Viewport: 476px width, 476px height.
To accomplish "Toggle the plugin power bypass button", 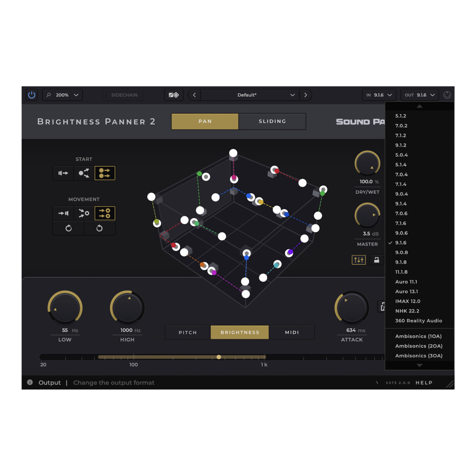I will (32, 95).
